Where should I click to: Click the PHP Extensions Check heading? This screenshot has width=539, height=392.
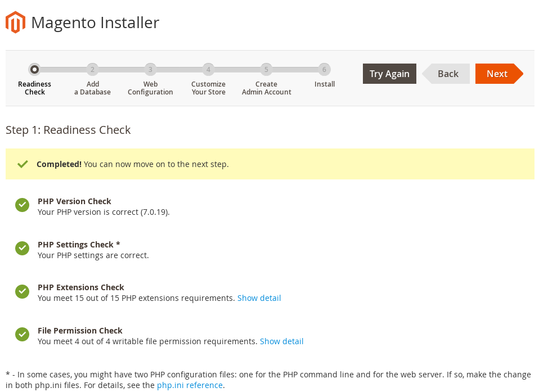tap(81, 287)
